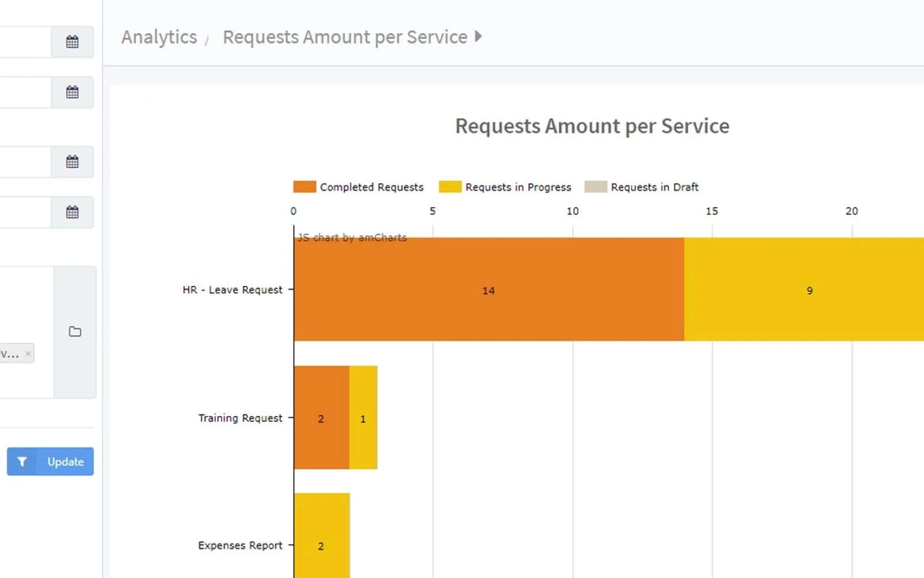This screenshot has height=578, width=924.
Task: Open the second date picker calendar icon
Action: click(72, 92)
